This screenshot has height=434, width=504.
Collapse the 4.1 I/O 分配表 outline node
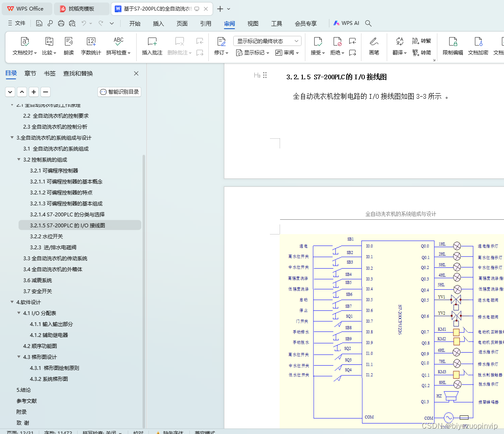coord(19,313)
